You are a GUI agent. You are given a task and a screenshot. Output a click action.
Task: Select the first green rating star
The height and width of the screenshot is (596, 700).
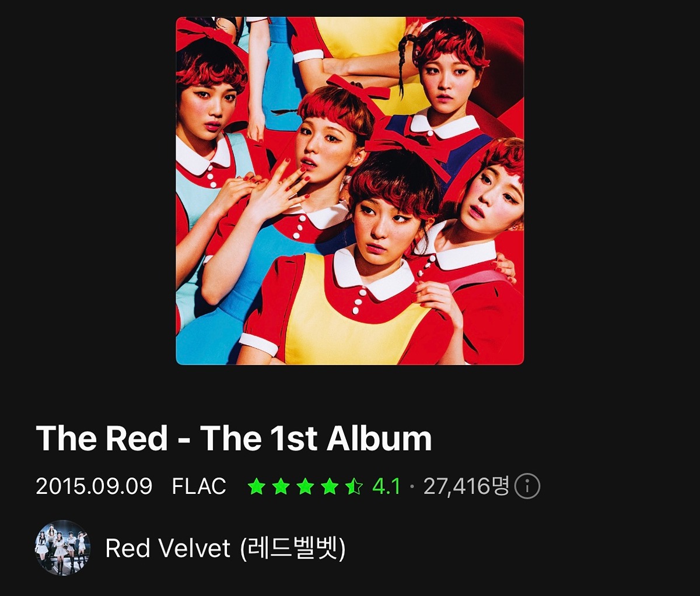click(256, 486)
